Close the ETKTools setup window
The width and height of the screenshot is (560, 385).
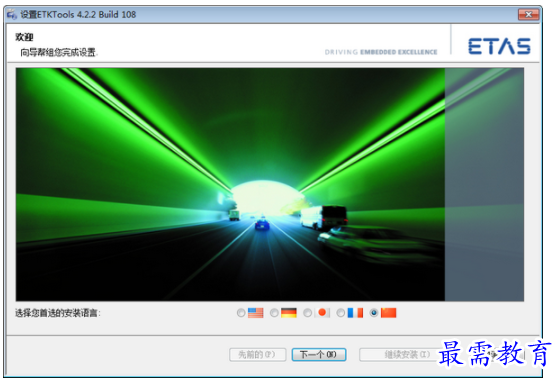coord(528,14)
